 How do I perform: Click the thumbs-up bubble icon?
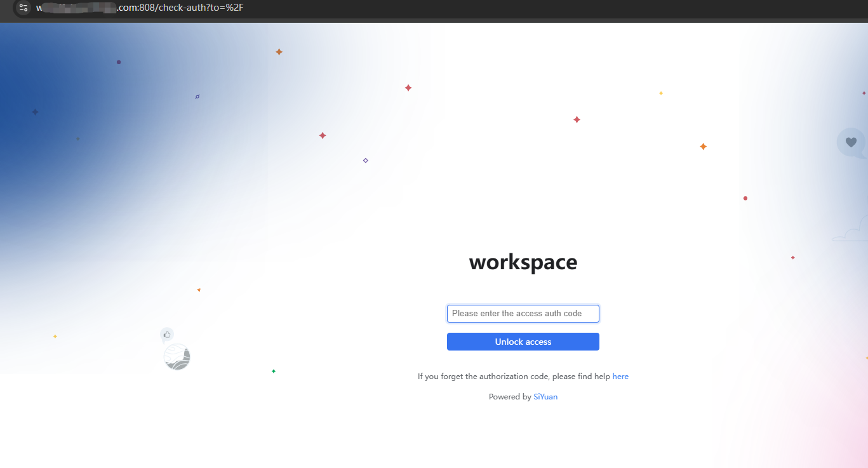167,335
